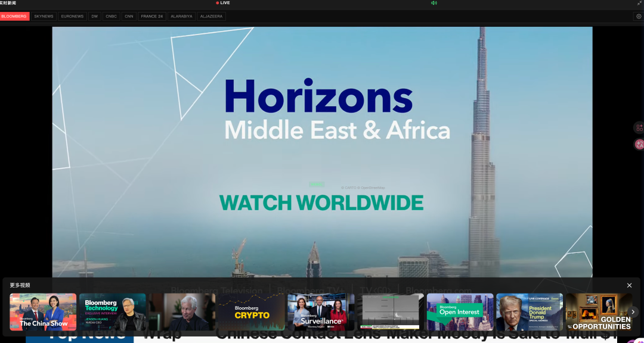Select the BLOOMBERG channel tab

[x=14, y=17]
